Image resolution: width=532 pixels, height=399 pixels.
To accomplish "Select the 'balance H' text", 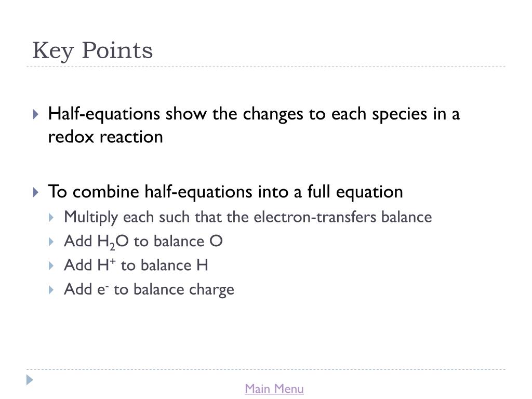I will [x=179, y=265].
